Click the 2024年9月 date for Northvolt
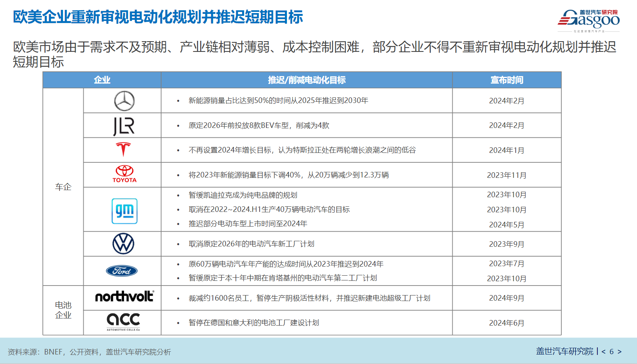This screenshot has width=637, height=364. tap(507, 298)
